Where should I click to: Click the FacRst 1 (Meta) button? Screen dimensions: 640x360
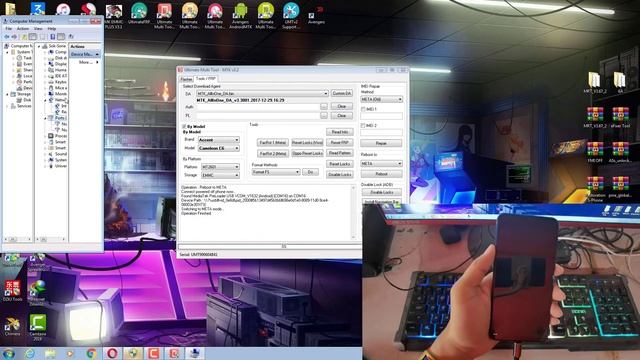[273, 142]
